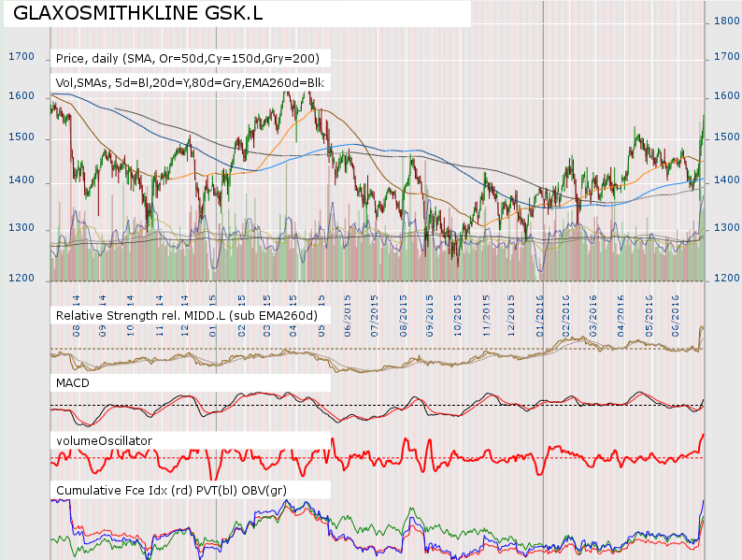This screenshot has width=742, height=560.
Task: Click the 10/2015 date axis label
Action: click(x=457, y=316)
